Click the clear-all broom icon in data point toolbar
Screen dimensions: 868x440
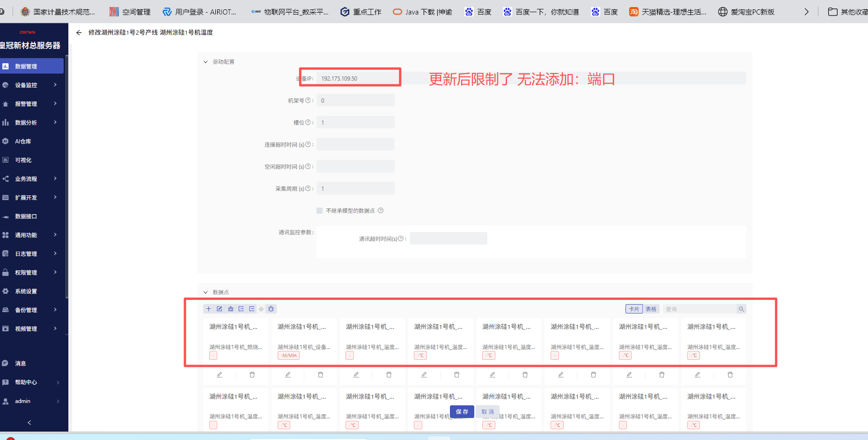click(x=230, y=309)
